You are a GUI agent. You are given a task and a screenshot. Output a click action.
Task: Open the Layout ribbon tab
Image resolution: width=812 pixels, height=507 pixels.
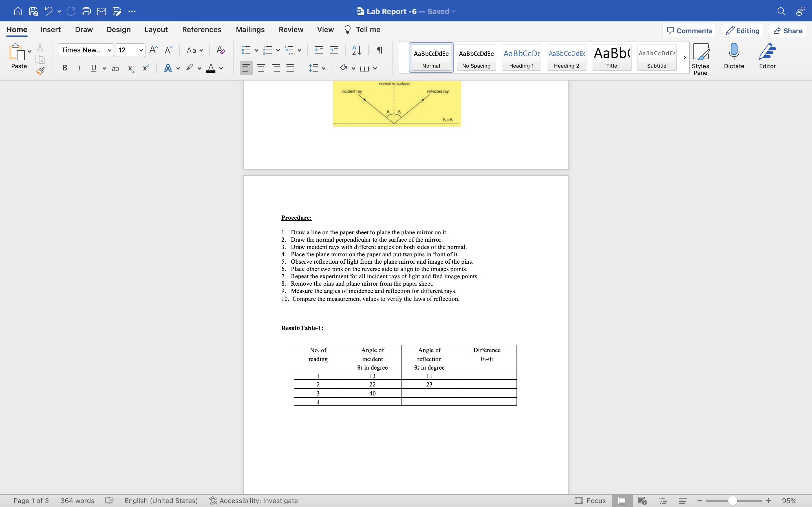tap(156, 30)
